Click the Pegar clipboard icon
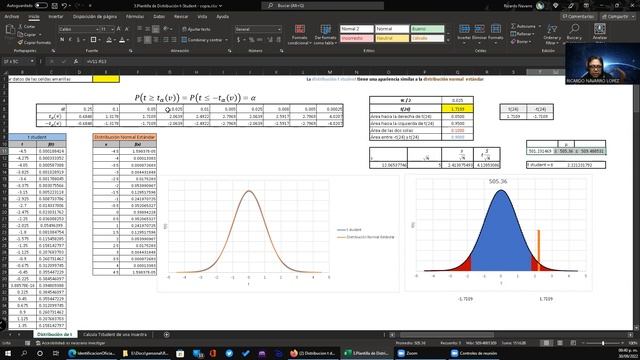Viewport: 640px width, 360px height. pos(10,30)
